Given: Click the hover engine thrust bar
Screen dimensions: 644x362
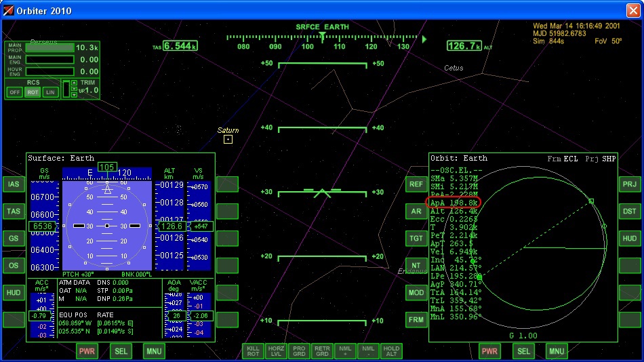Looking at the screenshot, I should click(49, 71).
